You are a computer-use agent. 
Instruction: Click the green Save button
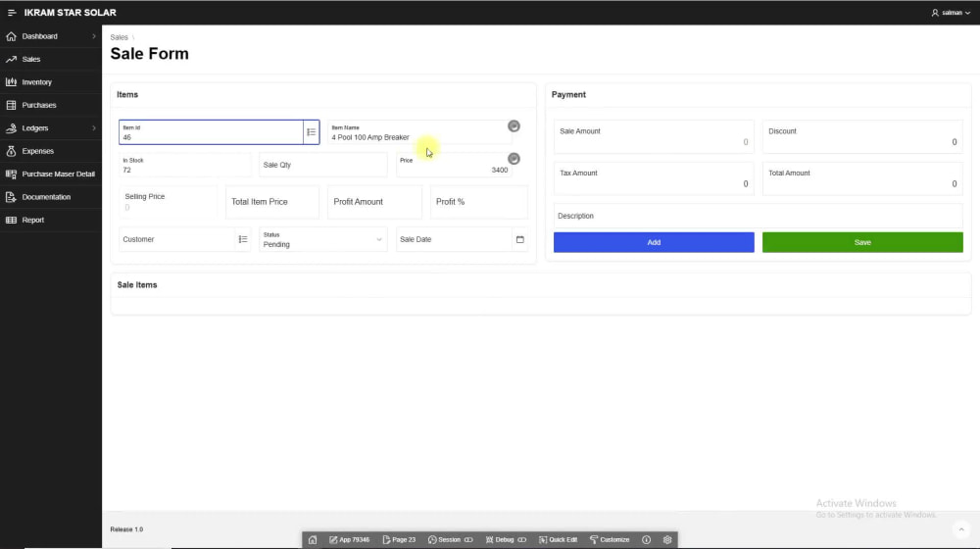(x=862, y=242)
